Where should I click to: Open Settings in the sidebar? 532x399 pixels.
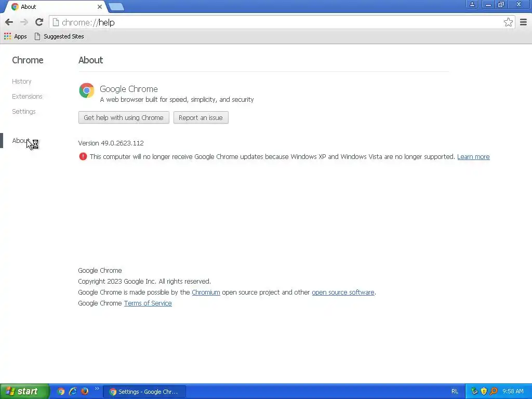(x=24, y=111)
